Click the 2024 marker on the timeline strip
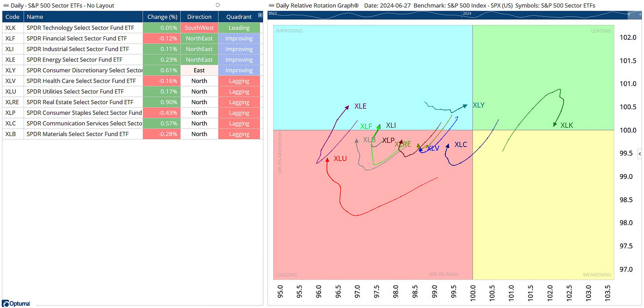 (467, 14)
